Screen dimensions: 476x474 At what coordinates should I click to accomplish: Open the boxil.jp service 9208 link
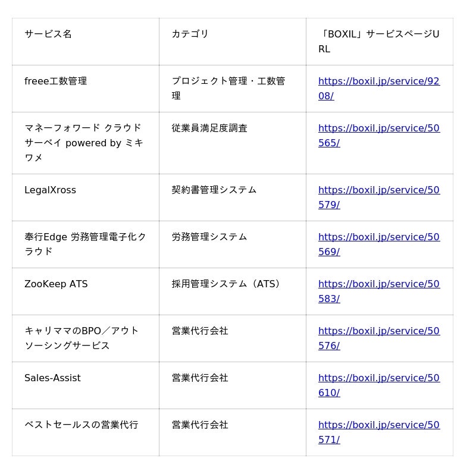tap(378, 81)
